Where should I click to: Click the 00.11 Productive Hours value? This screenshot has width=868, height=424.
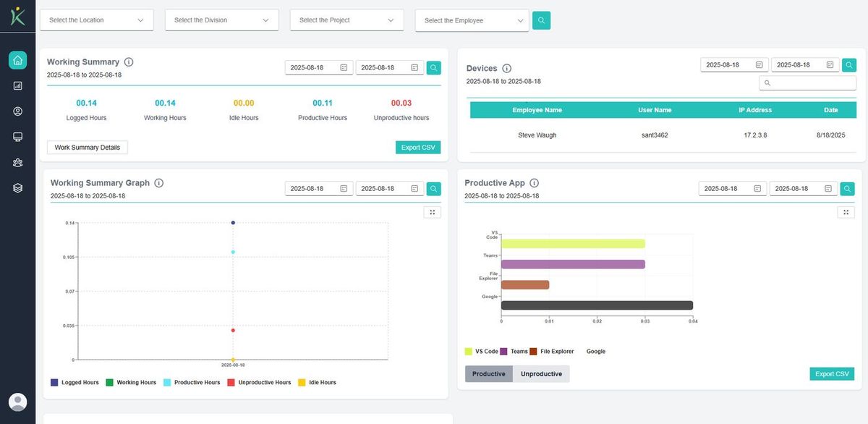click(x=323, y=103)
